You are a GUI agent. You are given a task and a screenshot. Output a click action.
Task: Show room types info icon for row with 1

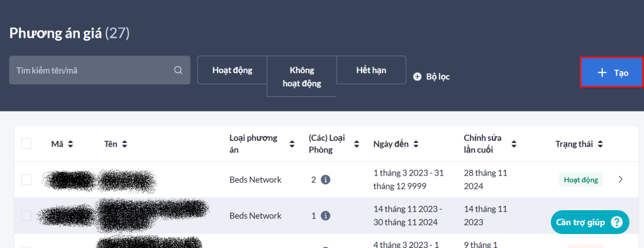tap(325, 215)
